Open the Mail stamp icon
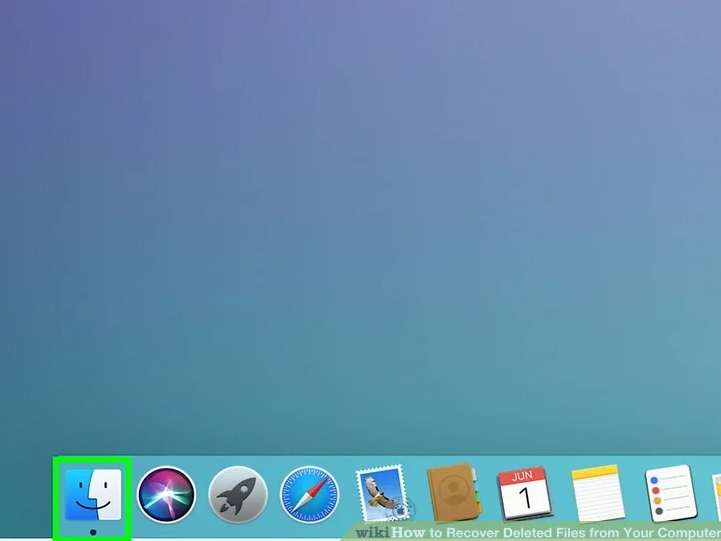Screen dimensions: 721x541 point(382,494)
